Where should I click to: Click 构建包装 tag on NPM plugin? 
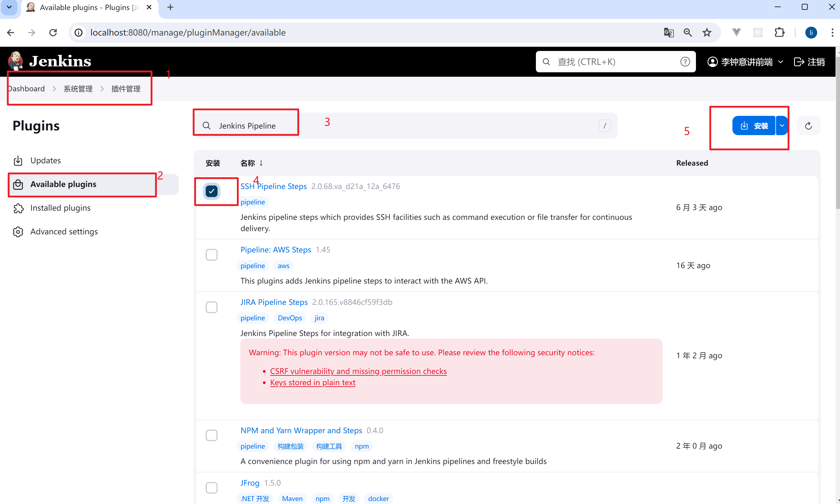click(x=290, y=446)
